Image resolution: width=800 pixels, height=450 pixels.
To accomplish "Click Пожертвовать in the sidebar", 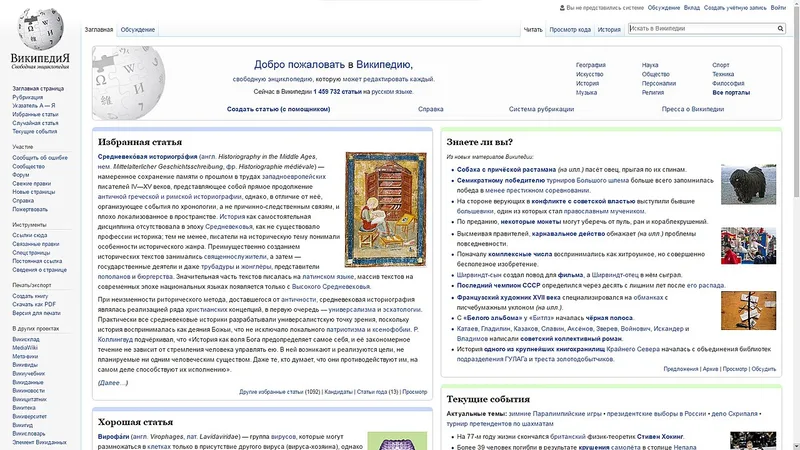I will (30, 209).
